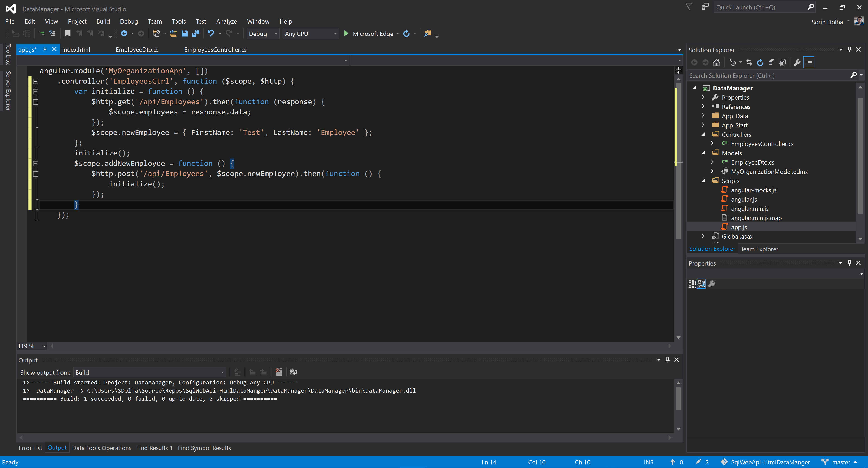Click the Undo toolbar icon
868x468 pixels.
211,33
